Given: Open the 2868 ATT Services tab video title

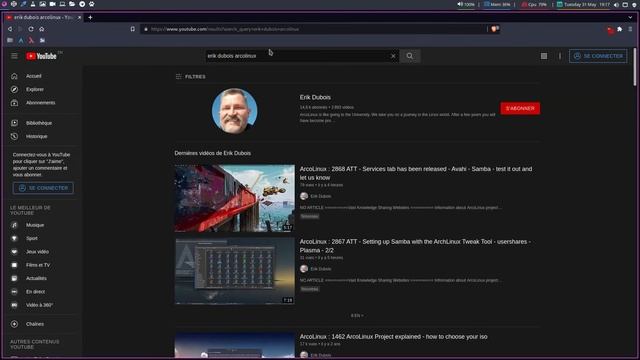Looking at the screenshot, I should pos(416,173).
